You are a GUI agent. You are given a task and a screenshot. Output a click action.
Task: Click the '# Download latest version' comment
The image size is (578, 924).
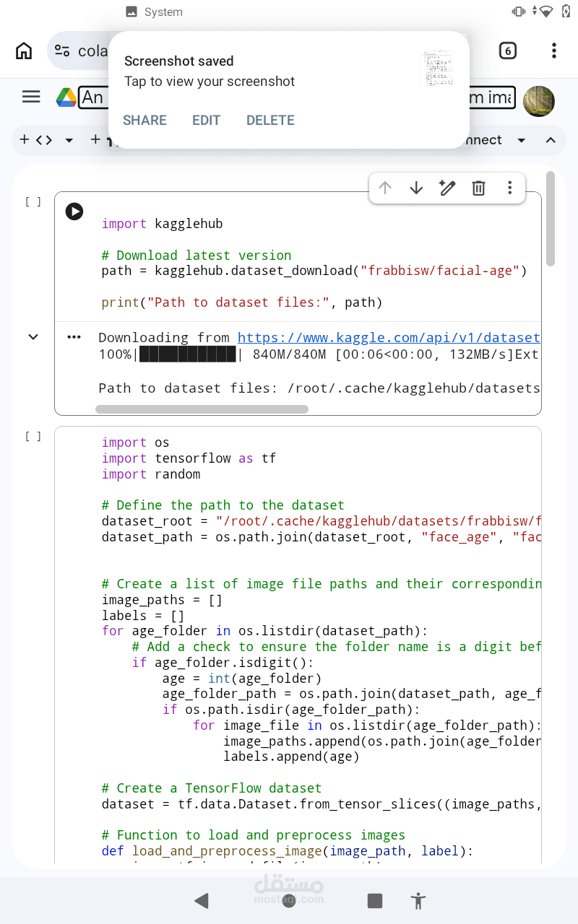coord(197,256)
